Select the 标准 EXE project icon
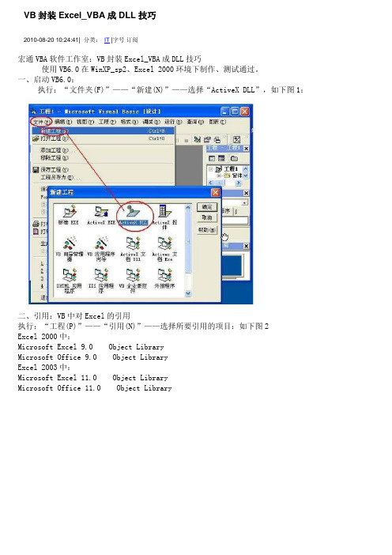This screenshot has height=555, width=392. [69, 214]
